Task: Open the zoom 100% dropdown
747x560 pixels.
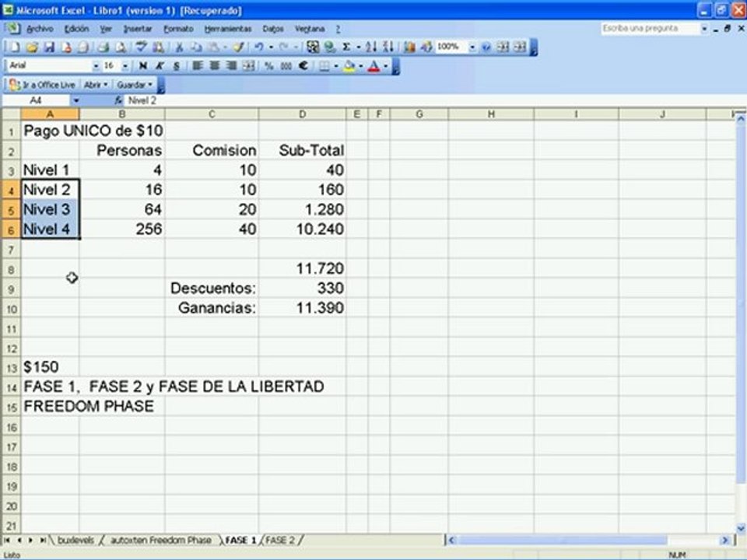Action: click(x=472, y=47)
